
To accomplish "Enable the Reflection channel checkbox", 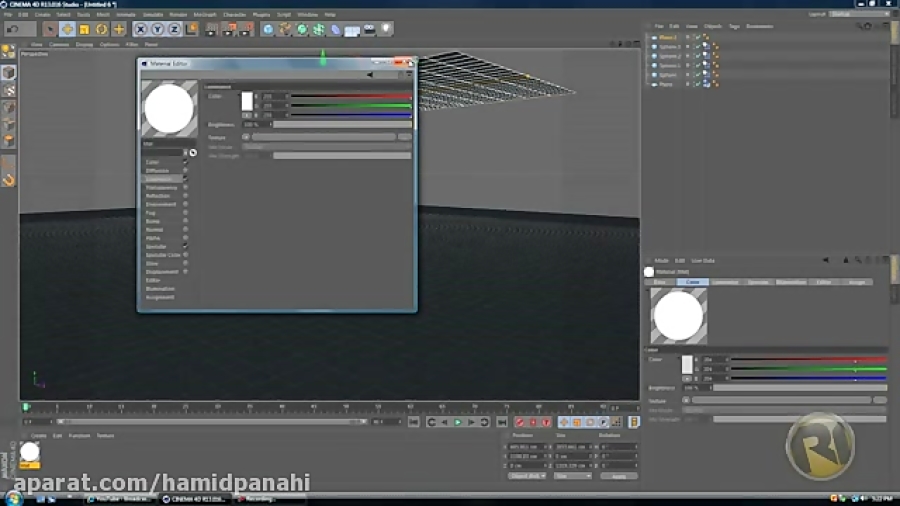I will coord(185,196).
